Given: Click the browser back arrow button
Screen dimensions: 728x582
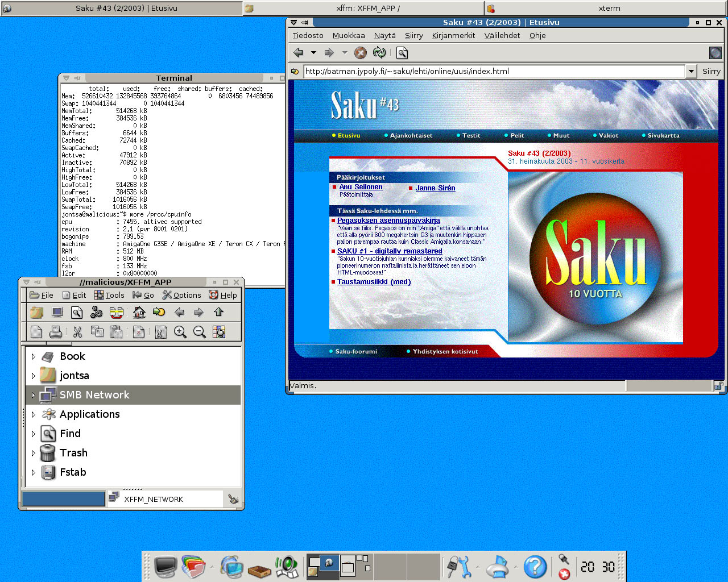Looking at the screenshot, I should pos(299,53).
